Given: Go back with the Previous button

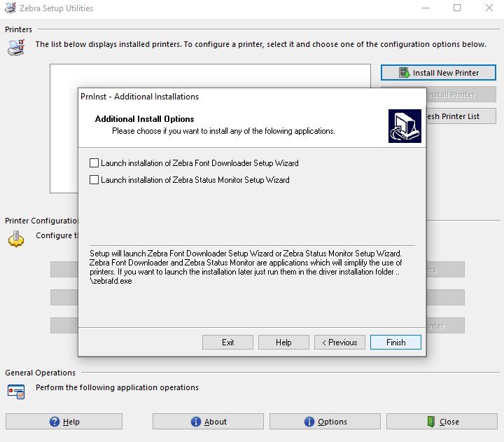Looking at the screenshot, I should click(x=339, y=343).
